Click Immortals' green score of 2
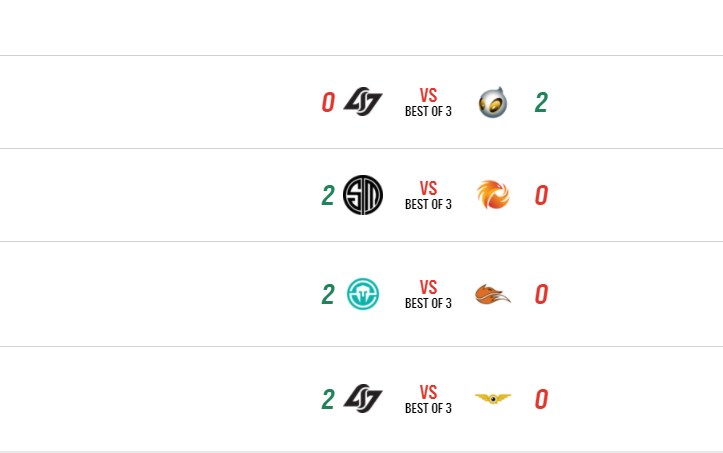 point(327,294)
